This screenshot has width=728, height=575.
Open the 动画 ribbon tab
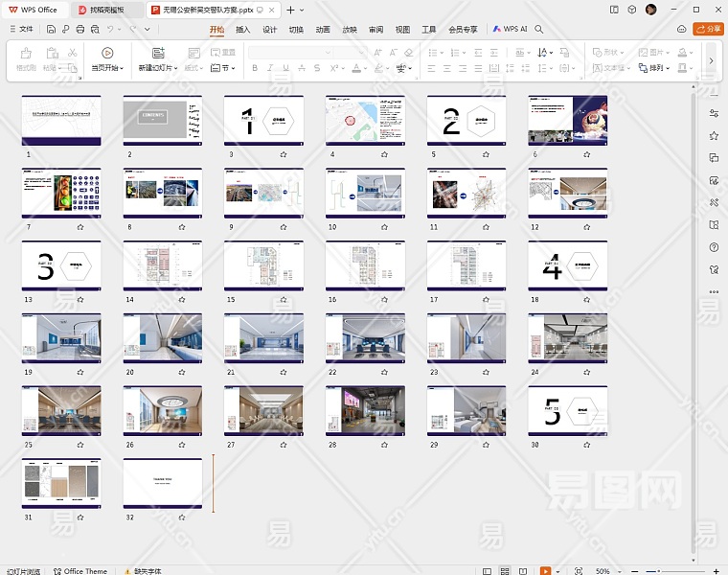tap(323, 29)
